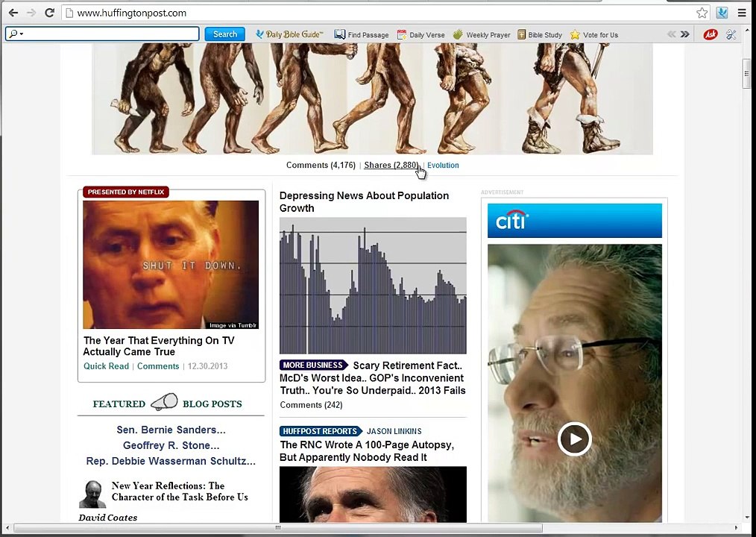Open Daily Verse in the toolbar
The height and width of the screenshot is (537, 756).
[420, 35]
